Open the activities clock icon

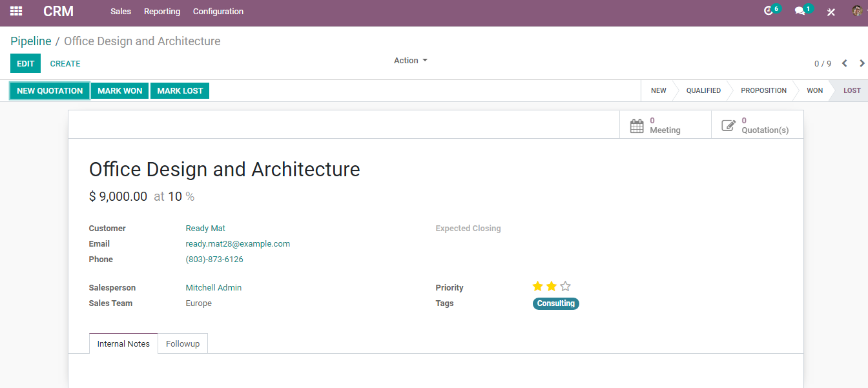[x=769, y=11]
